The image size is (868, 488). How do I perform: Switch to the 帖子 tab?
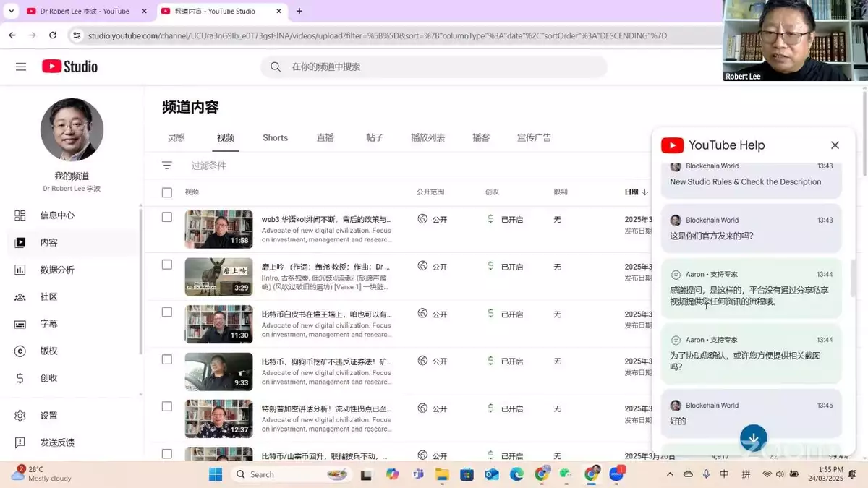click(x=375, y=138)
